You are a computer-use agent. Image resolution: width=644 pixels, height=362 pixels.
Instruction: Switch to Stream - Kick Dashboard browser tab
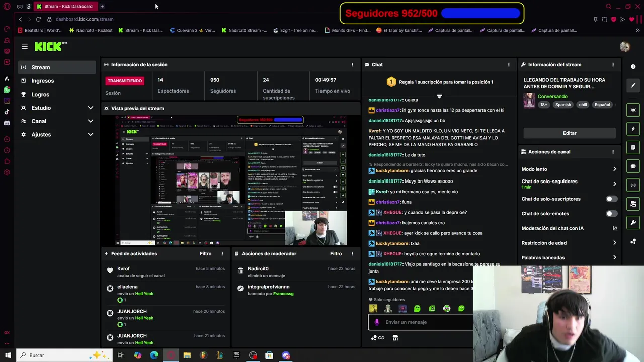pyautogui.click(x=65, y=6)
